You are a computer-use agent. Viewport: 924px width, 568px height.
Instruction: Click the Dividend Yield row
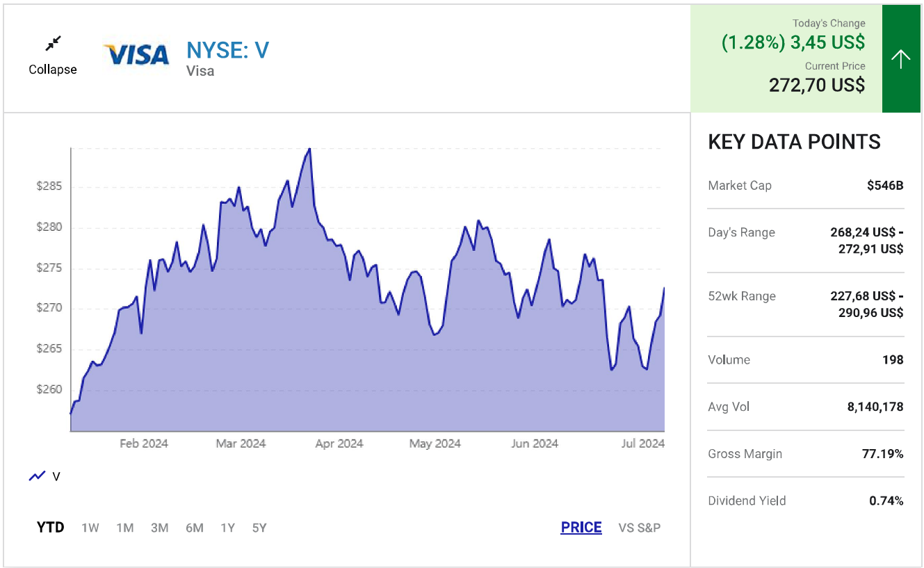805,501
